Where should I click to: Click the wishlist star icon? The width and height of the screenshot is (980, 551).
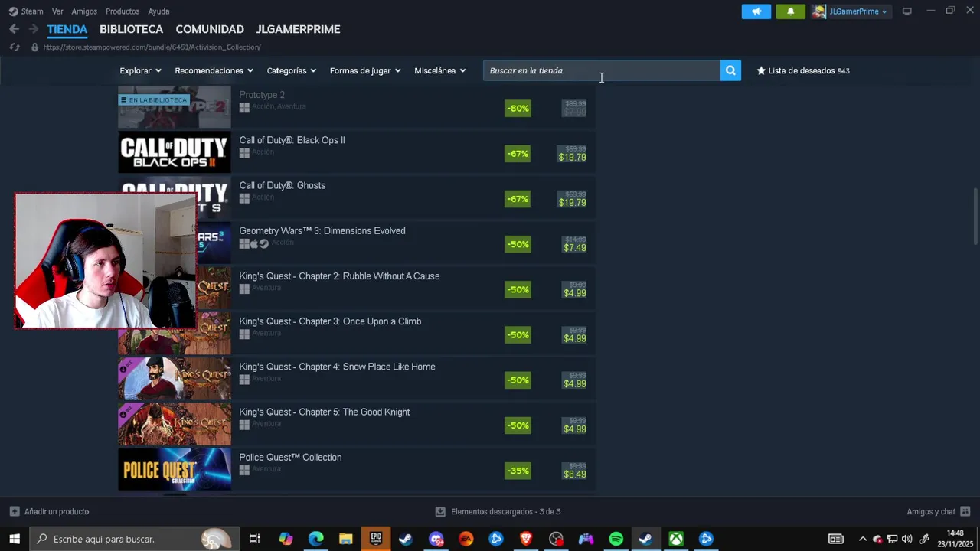coord(761,70)
